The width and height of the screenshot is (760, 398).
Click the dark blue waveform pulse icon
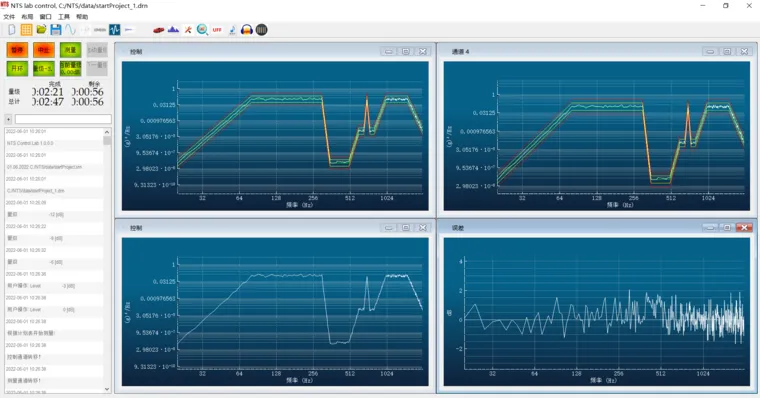pos(114,30)
